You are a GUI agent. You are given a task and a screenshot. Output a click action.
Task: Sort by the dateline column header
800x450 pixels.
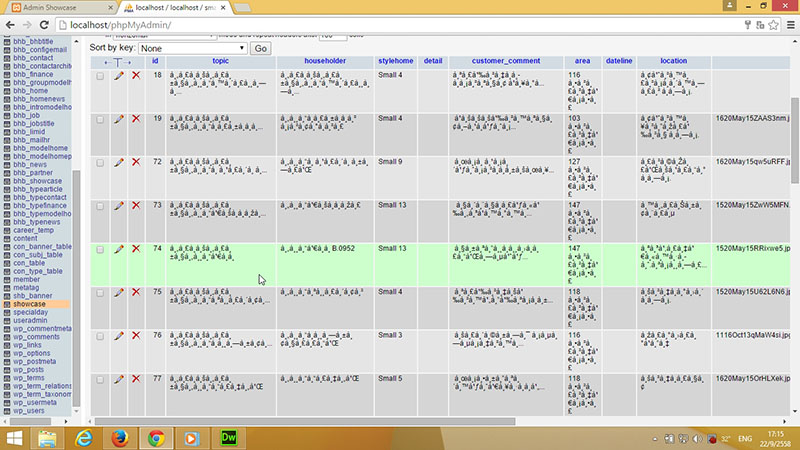coord(619,61)
